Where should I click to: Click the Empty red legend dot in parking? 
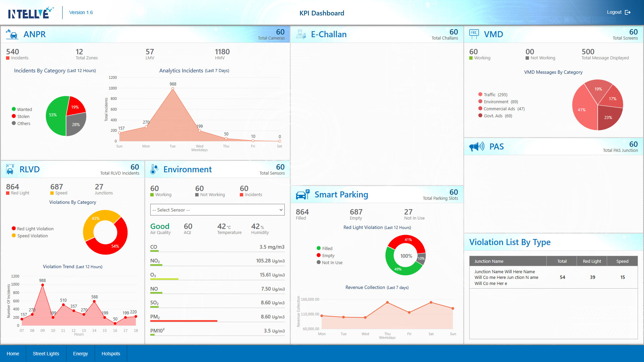pyautogui.click(x=319, y=255)
